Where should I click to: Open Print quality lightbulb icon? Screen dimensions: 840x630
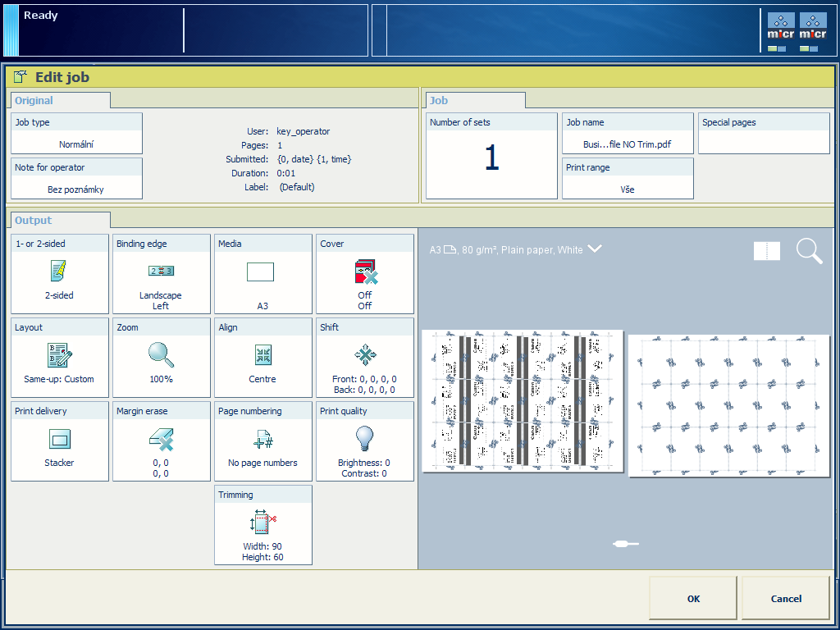pos(364,438)
